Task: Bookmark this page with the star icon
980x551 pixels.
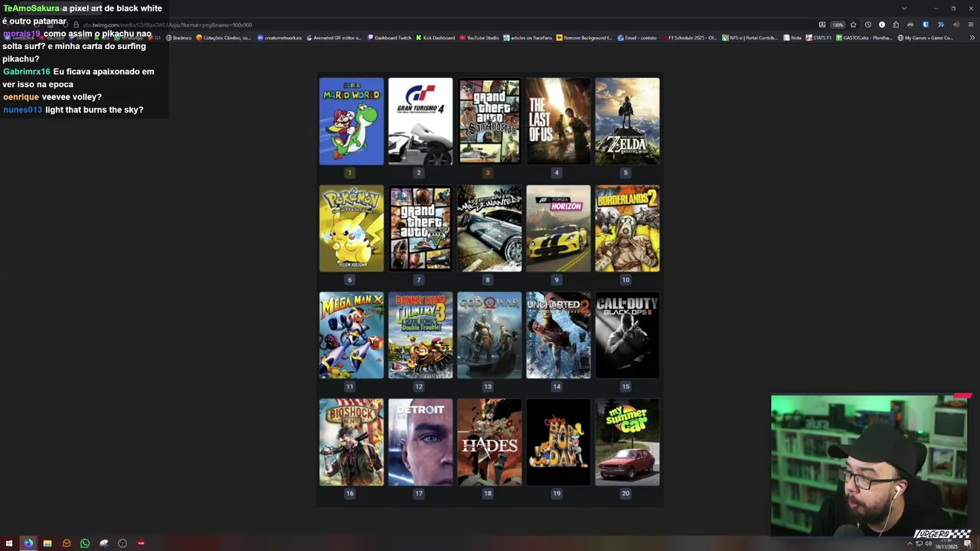Action: point(854,24)
